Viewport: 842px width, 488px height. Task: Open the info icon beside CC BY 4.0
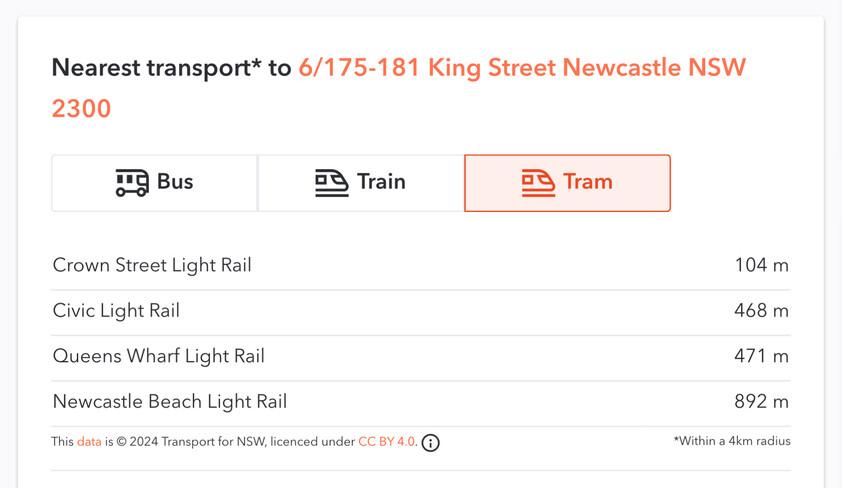click(x=430, y=443)
